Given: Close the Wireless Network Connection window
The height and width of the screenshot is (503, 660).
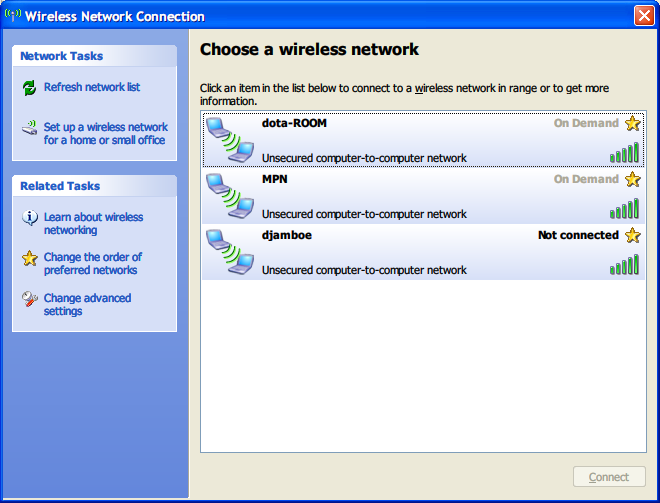Looking at the screenshot, I should [x=644, y=16].
